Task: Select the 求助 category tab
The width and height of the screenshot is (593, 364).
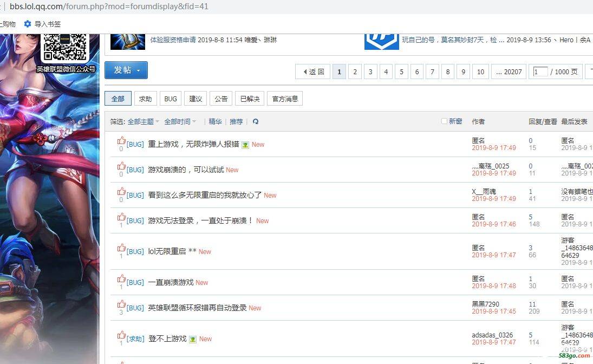Action: pos(145,99)
